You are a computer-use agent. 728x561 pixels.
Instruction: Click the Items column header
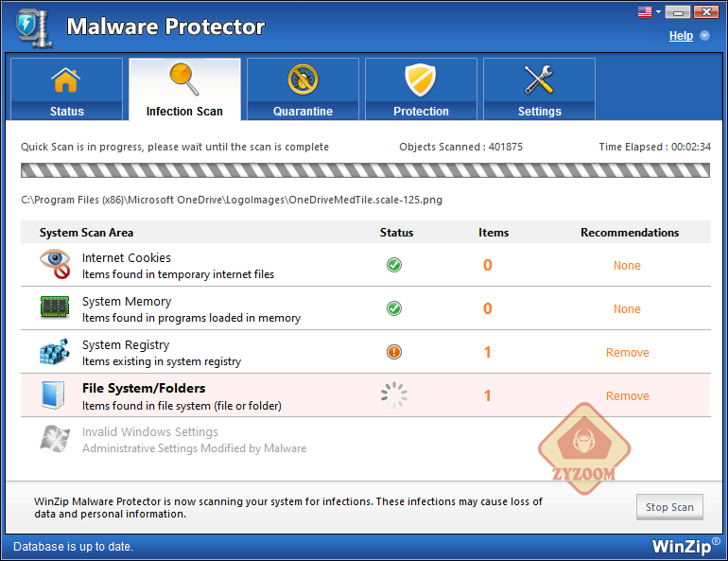pyautogui.click(x=494, y=233)
